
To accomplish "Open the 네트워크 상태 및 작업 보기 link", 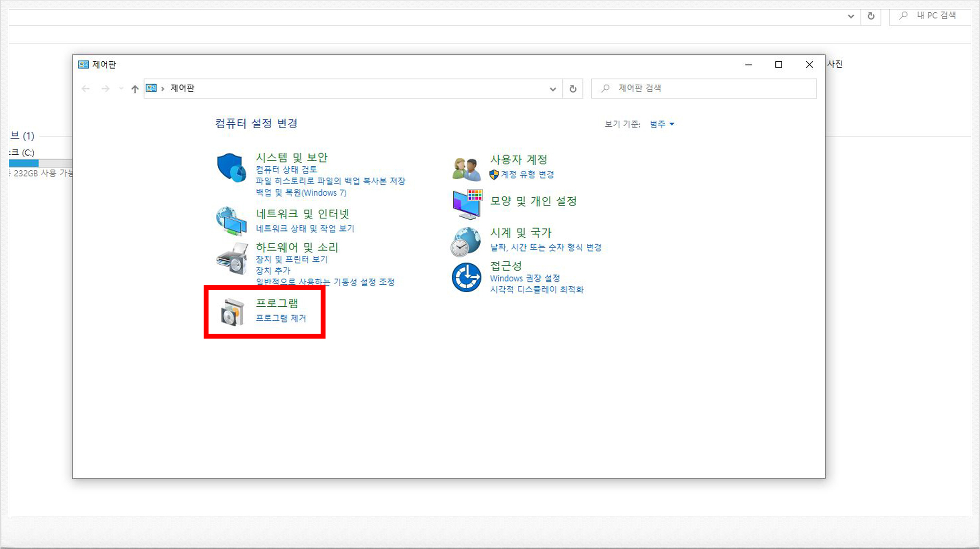I will point(304,229).
